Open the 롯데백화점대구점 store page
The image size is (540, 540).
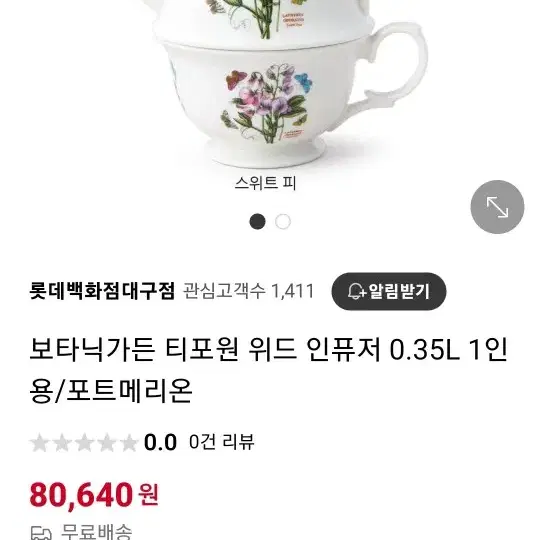pyautogui.click(x=102, y=291)
